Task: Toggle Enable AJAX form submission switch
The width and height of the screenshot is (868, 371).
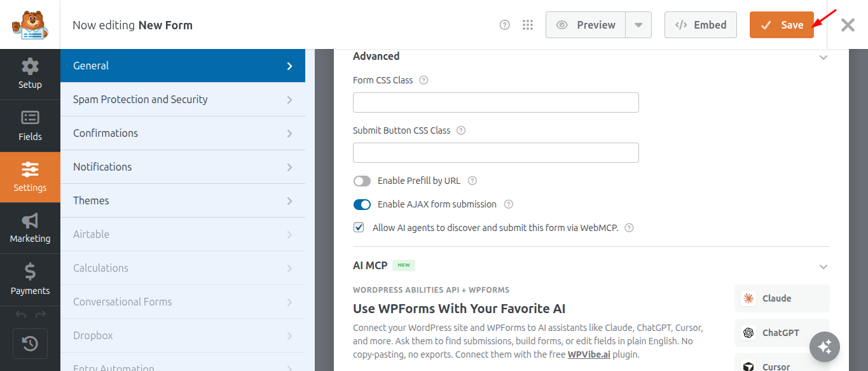Action: click(x=362, y=204)
